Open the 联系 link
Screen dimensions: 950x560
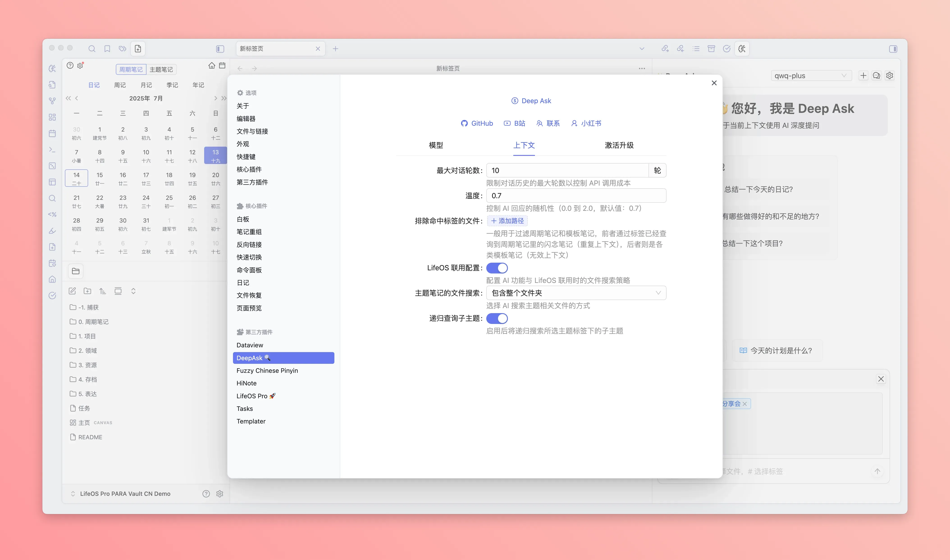tap(548, 123)
